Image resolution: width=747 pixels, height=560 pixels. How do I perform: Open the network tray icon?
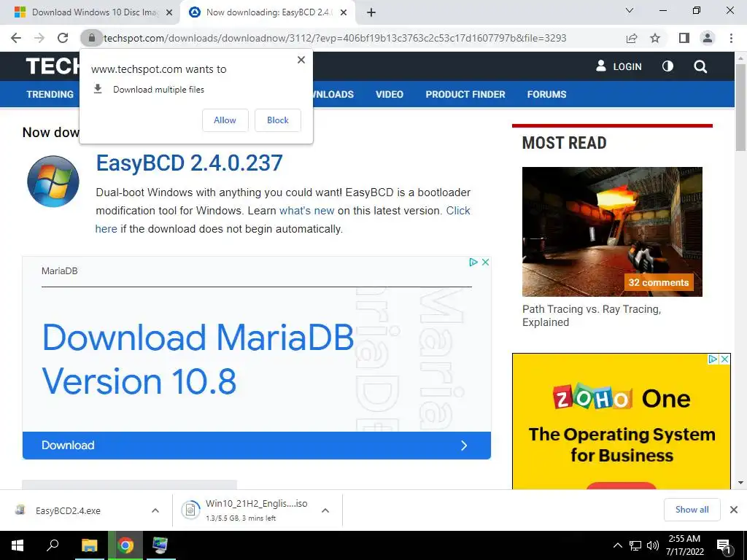(635, 545)
